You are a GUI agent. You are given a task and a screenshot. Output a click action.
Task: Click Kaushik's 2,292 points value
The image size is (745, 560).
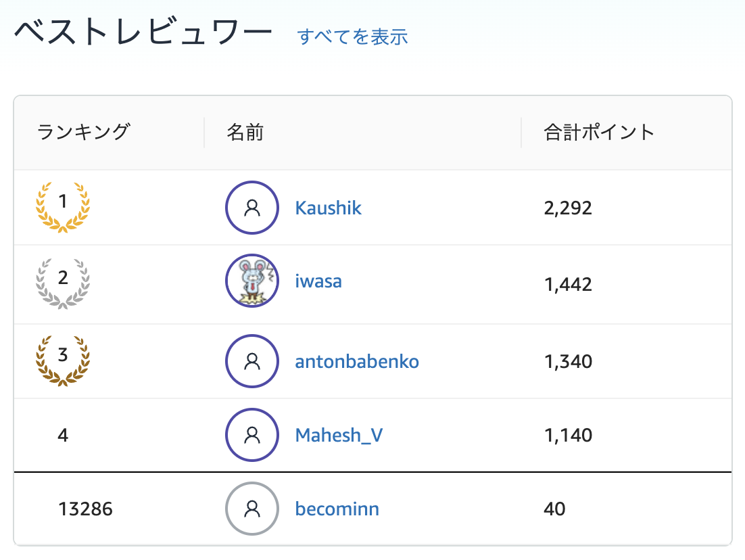(567, 208)
